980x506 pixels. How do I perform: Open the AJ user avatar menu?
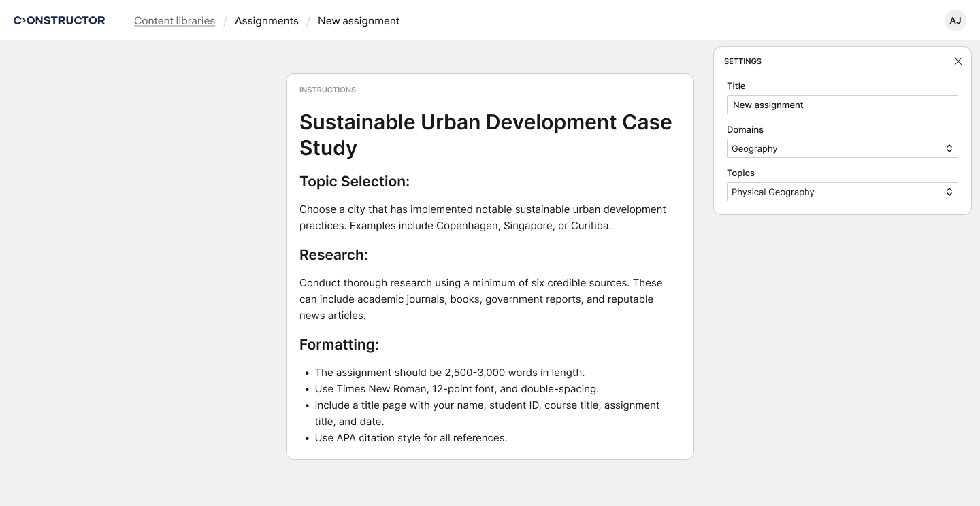[955, 20]
